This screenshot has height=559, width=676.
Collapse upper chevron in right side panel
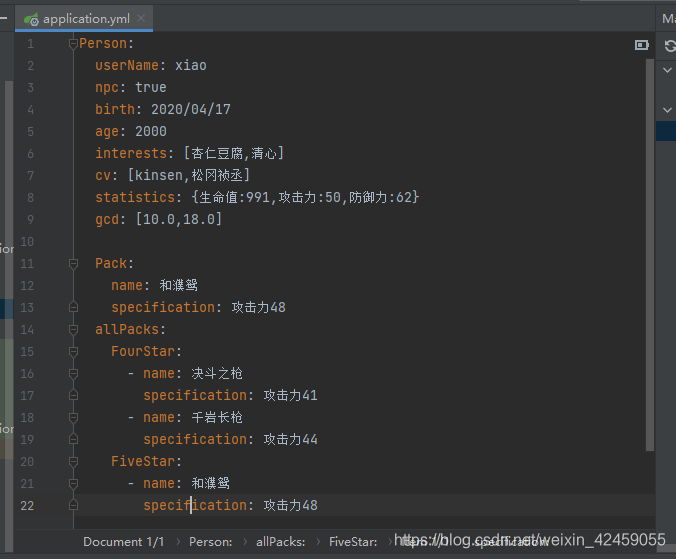pyautogui.click(x=667, y=70)
